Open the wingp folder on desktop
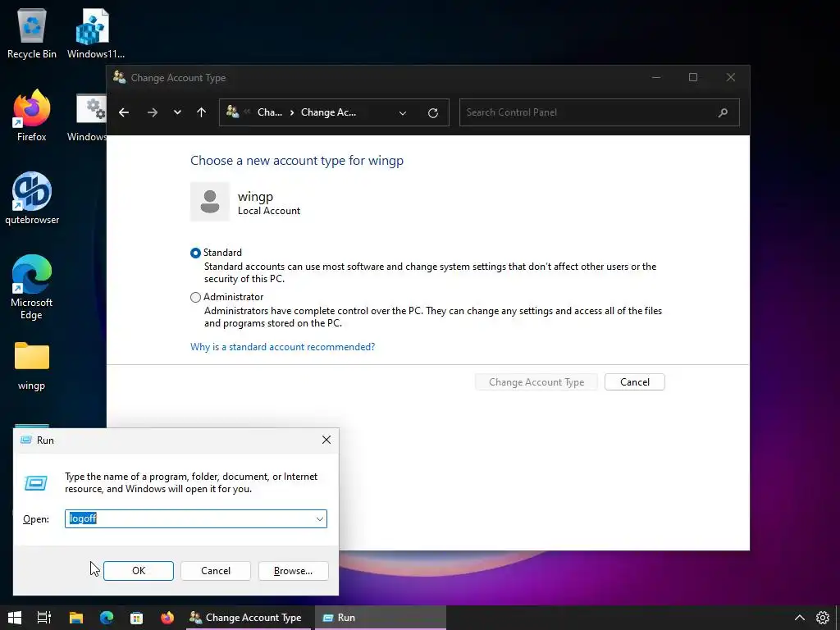840x630 pixels. coord(32,365)
